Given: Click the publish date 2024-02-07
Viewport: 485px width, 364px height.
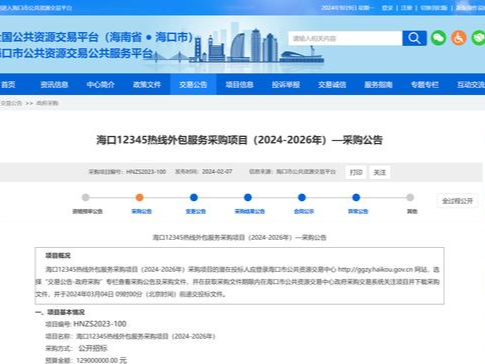Looking at the screenshot, I should (217, 172).
